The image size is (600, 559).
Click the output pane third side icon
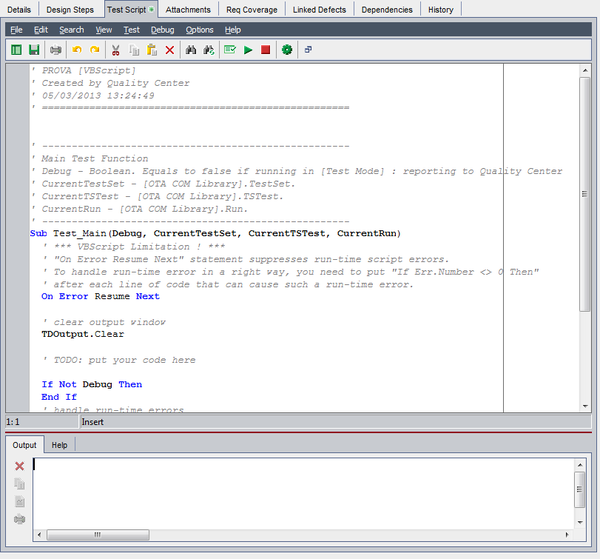tap(20, 501)
